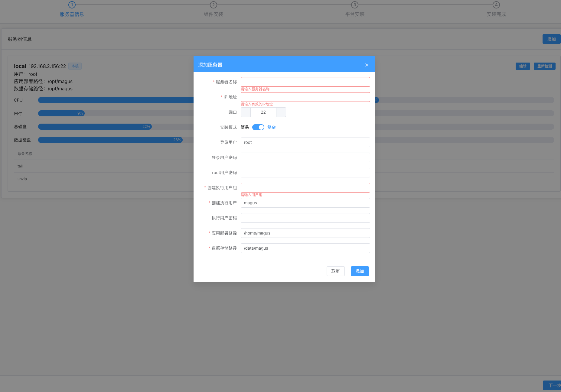The height and width of the screenshot is (392, 561).
Task: Focus the 创建执行用户组 input field
Action: point(305,188)
